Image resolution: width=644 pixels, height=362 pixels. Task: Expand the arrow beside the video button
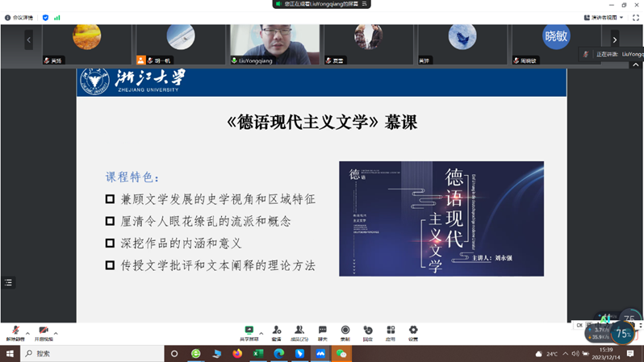click(x=56, y=332)
